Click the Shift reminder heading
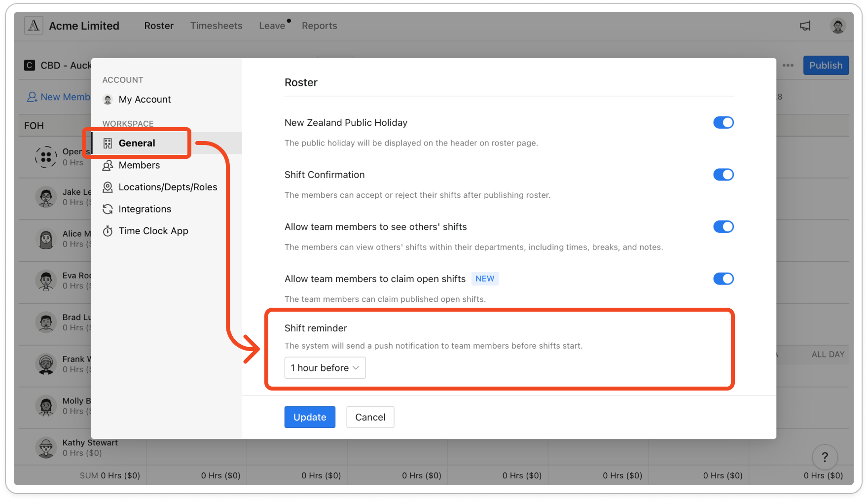This screenshot has height=501, width=868. tap(316, 328)
